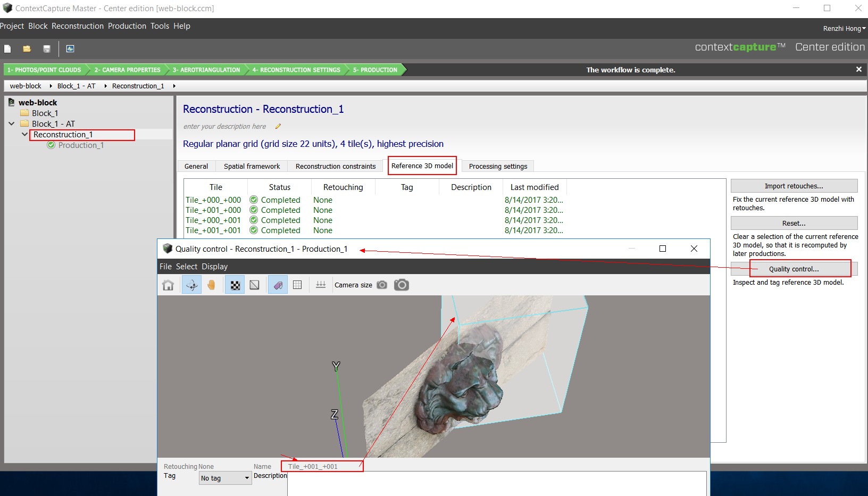Toggle the purple tag display tool
The width and height of the screenshot is (868, 496).
click(278, 285)
